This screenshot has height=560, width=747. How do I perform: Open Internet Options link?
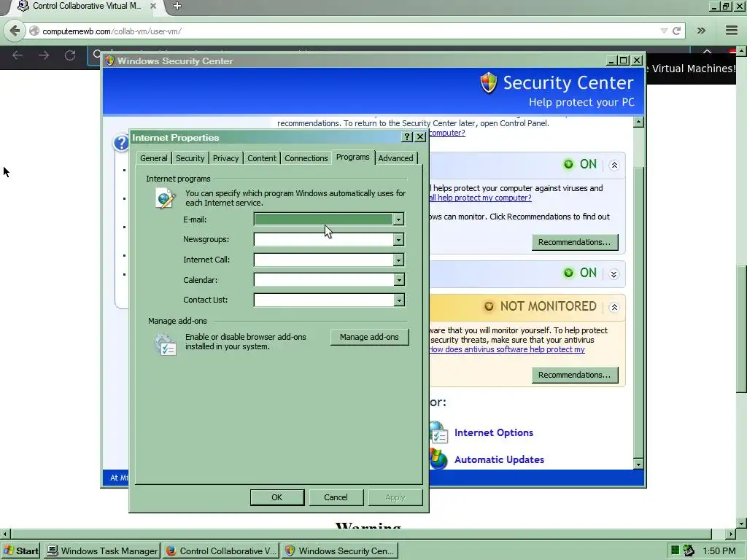click(494, 432)
